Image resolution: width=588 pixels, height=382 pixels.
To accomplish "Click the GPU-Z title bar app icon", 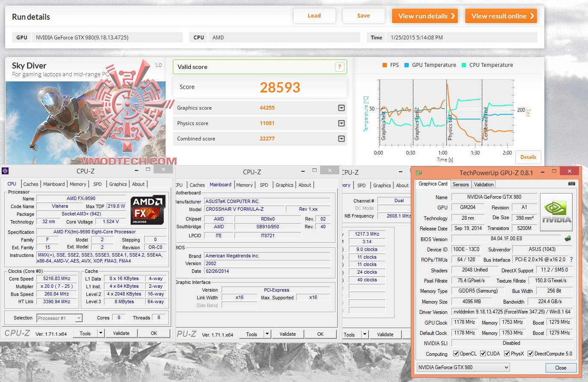I will 419,173.
